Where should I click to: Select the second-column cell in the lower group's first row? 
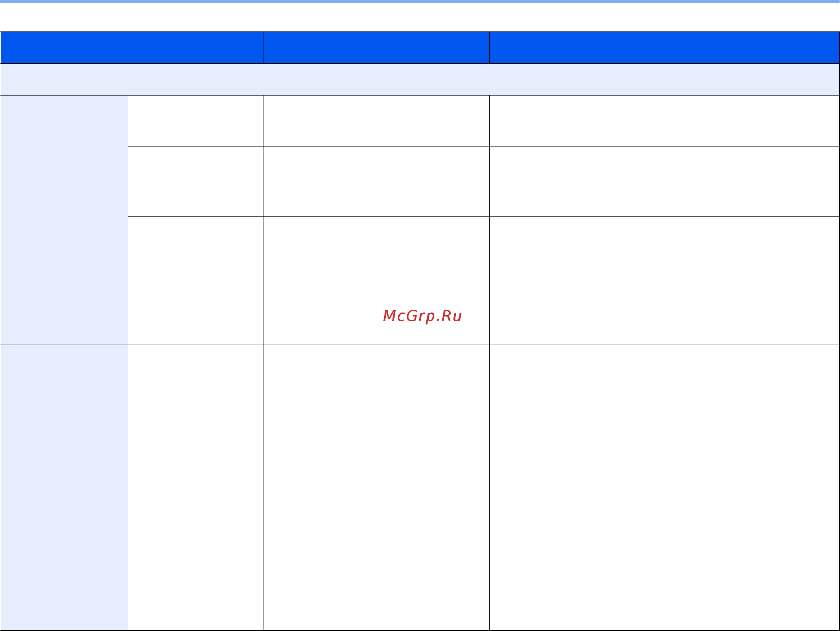point(195,388)
